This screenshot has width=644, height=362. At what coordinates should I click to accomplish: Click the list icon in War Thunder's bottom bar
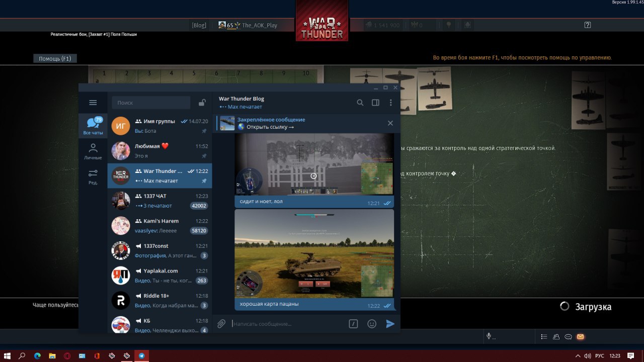544,337
